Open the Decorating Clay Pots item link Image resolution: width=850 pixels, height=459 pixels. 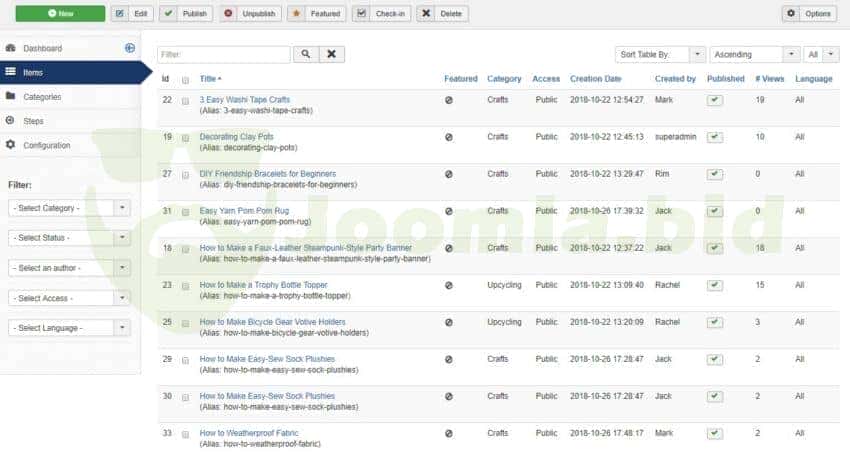tap(236, 137)
